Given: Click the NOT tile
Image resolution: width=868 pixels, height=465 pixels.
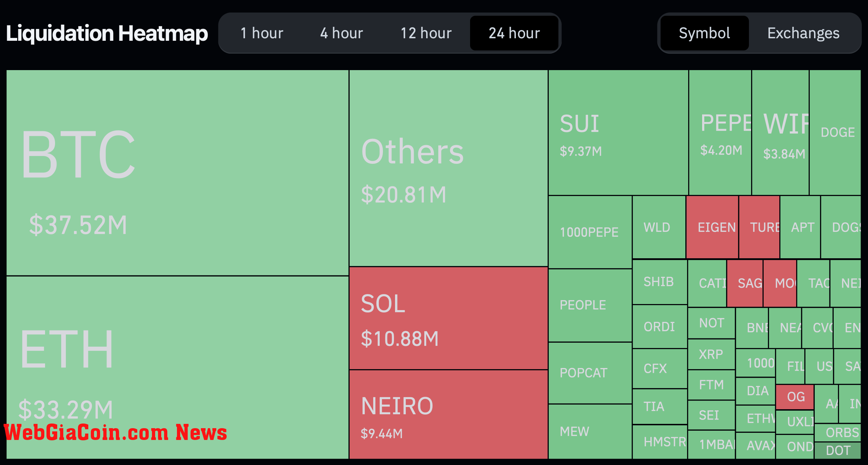Looking at the screenshot, I should click(x=711, y=323).
